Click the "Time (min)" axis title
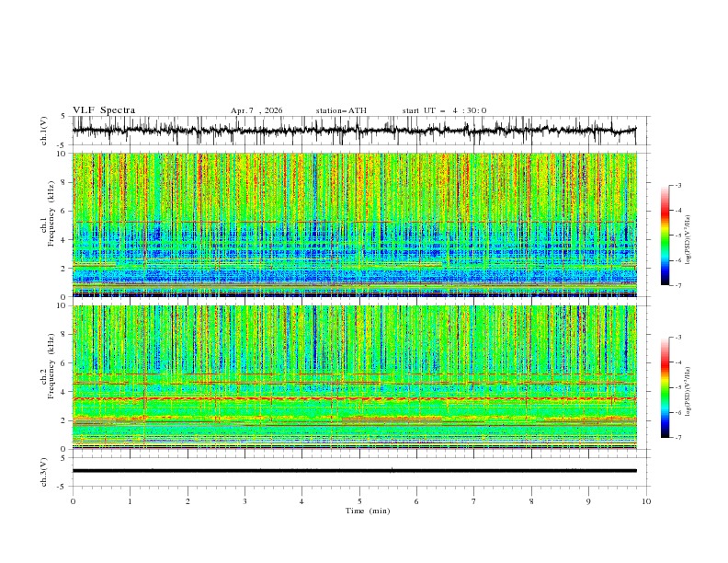 coord(368,511)
